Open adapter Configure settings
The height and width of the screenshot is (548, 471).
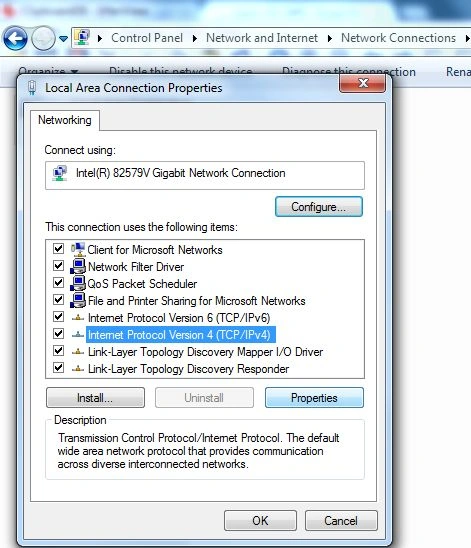coord(319,207)
